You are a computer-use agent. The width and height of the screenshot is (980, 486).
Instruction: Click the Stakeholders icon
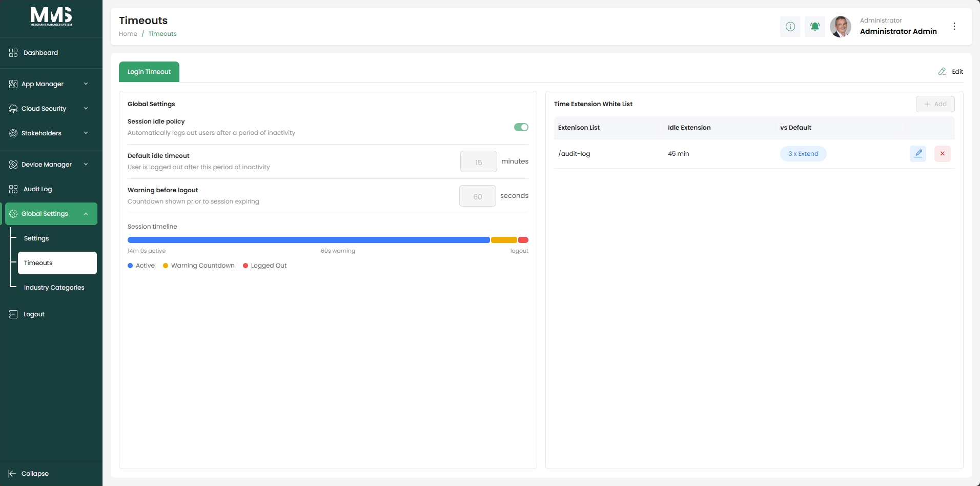(x=13, y=133)
